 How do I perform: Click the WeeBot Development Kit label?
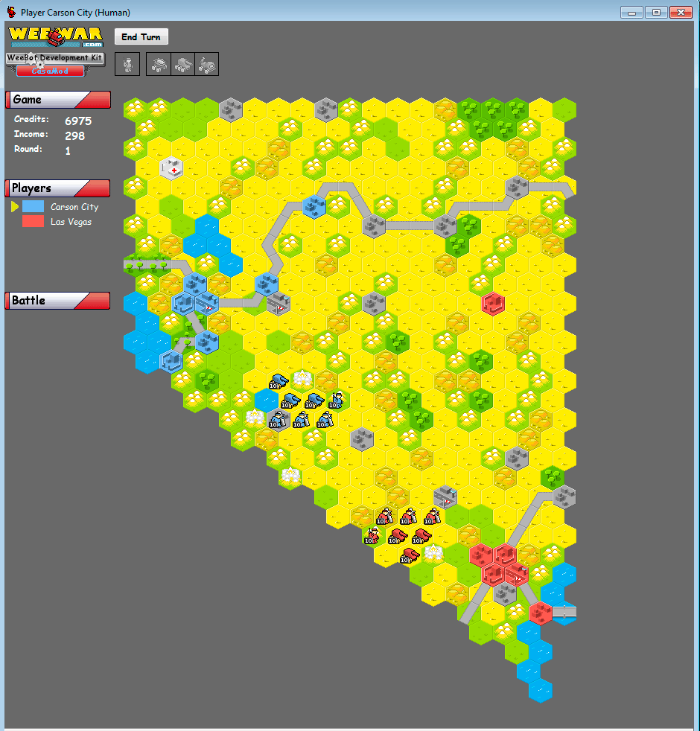tap(54, 58)
